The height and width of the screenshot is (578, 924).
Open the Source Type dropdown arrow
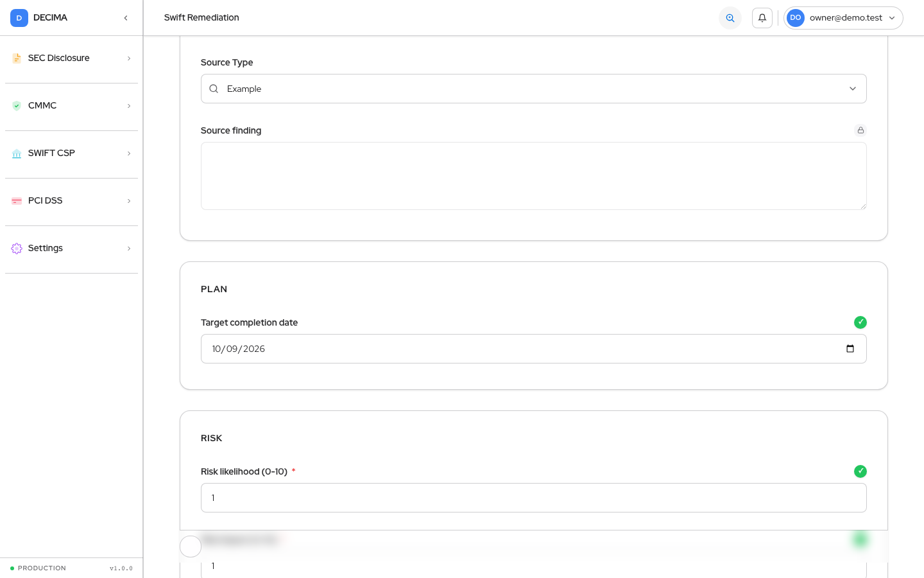[x=853, y=89]
